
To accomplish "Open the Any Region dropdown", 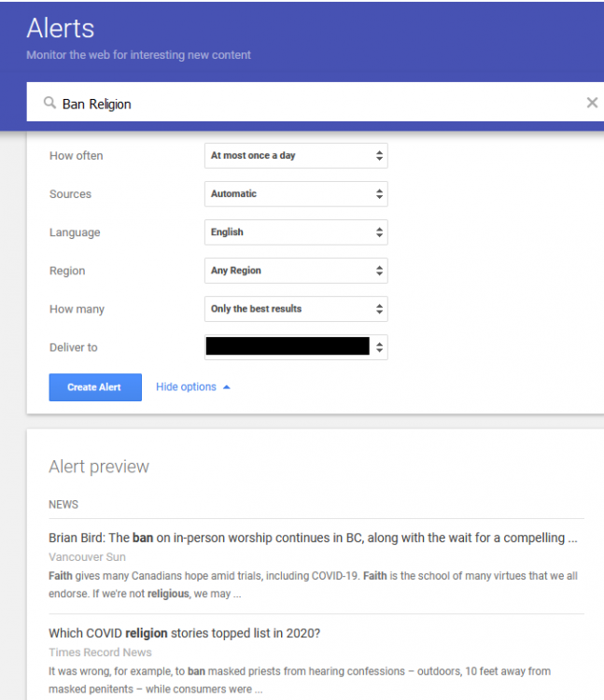I will pos(295,271).
